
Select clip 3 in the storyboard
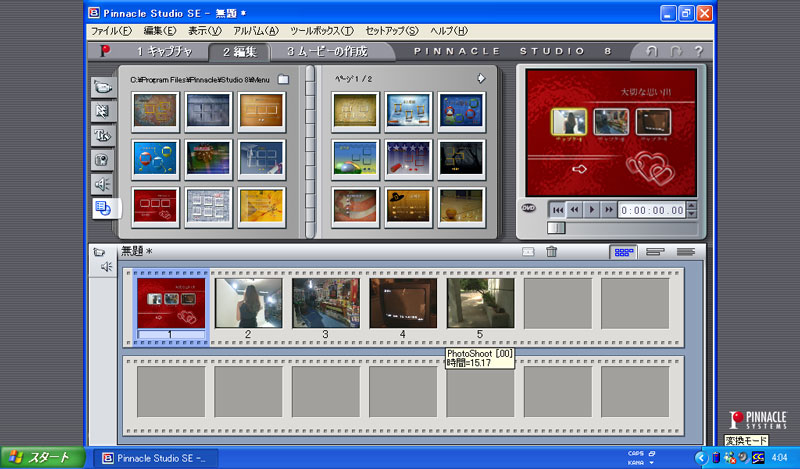(326, 304)
